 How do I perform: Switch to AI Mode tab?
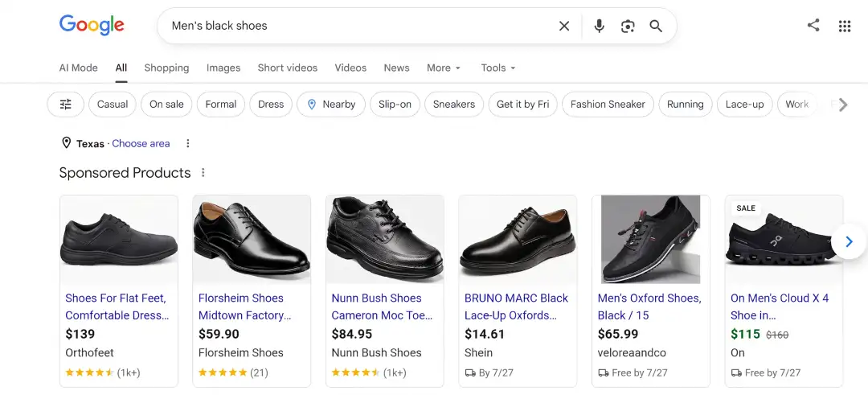(79, 68)
